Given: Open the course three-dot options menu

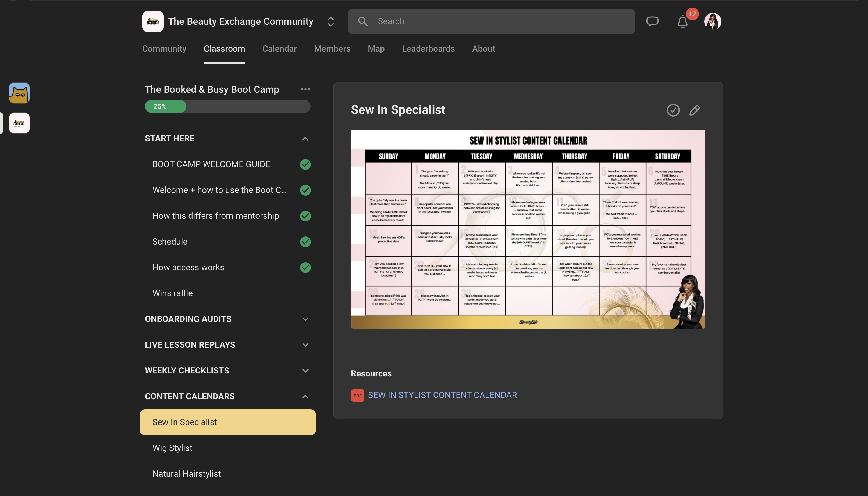Looking at the screenshot, I should (305, 89).
